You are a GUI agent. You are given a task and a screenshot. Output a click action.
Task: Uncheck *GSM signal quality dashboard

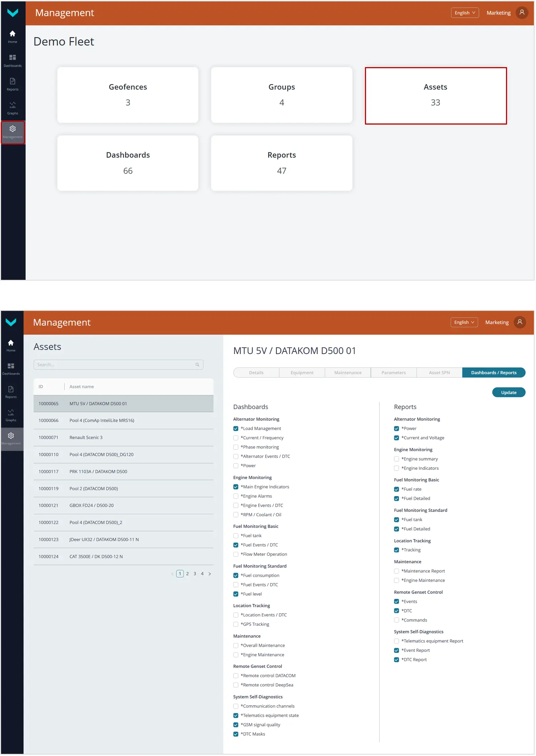[236, 725]
